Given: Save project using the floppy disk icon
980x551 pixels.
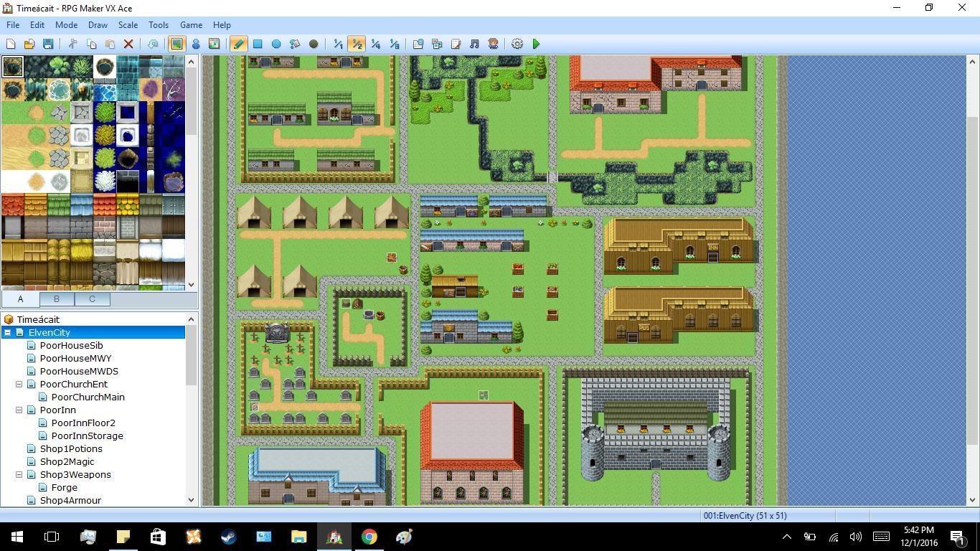Looking at the screenshot, I should [x=48, y=44].
